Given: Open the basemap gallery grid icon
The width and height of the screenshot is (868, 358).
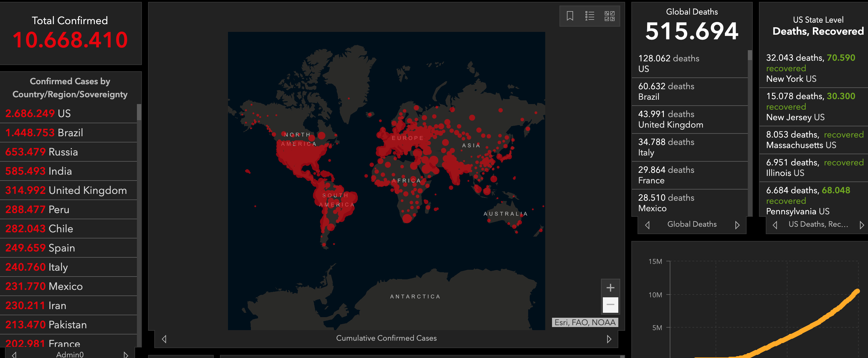Looking at the screenshot, I should coord(609,16).
